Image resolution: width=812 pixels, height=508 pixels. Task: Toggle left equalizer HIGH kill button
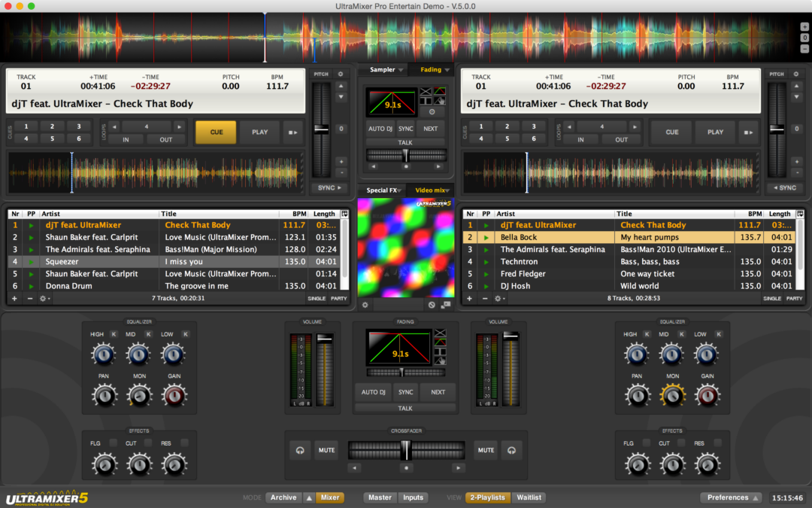pos(114,334)
